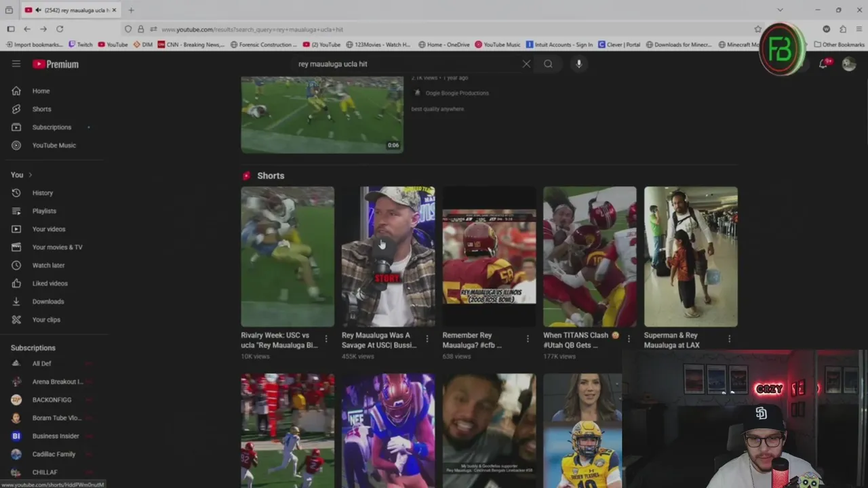This screenshot has width=868, height=488.
Task: Open the Home - OneDrive bookmark
Action: click(443, 45)
